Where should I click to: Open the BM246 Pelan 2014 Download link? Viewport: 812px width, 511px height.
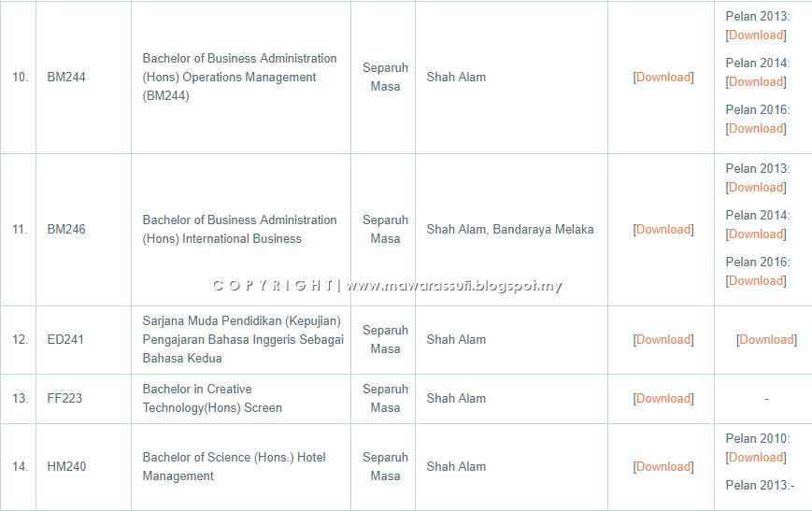(756, 234)
